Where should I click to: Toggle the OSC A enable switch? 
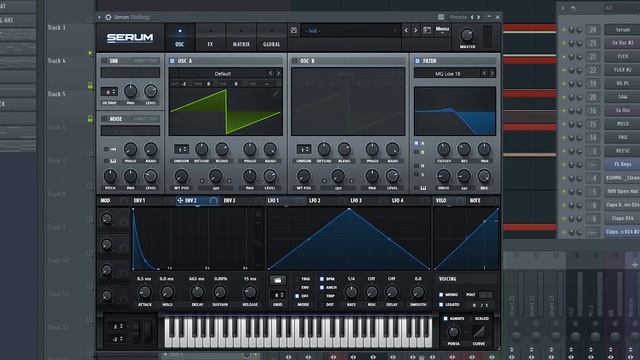(172, 61)
